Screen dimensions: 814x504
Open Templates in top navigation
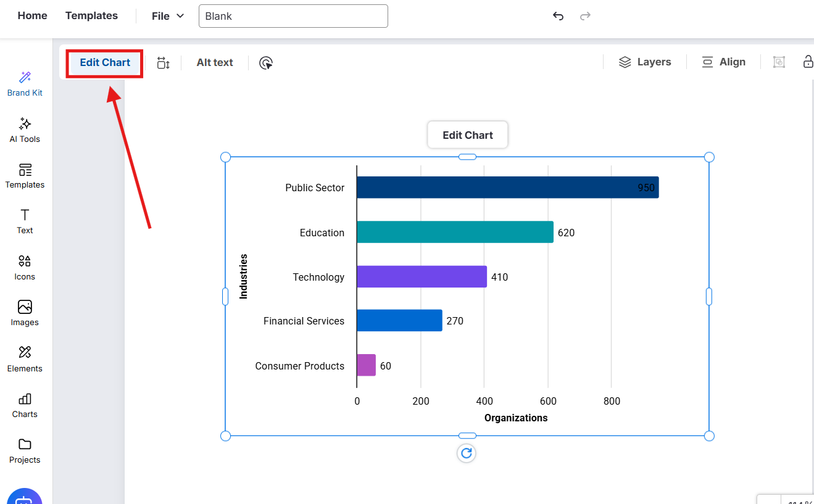coord(91,16)
